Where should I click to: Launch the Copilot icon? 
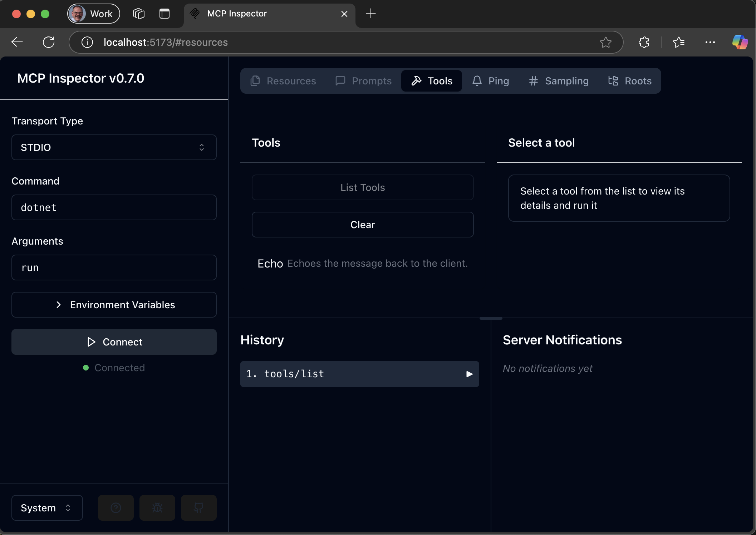point(740,42)
